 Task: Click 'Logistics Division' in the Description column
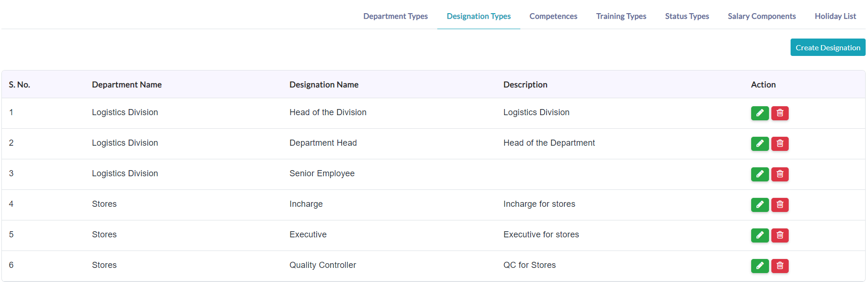[536, 112]
